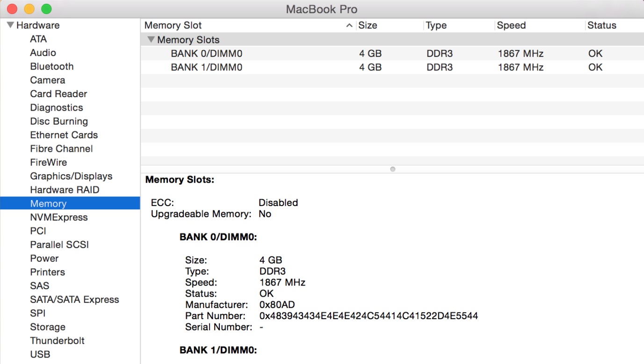
Task: Open Ethernet Cards section
Action: tap(64, 135)
